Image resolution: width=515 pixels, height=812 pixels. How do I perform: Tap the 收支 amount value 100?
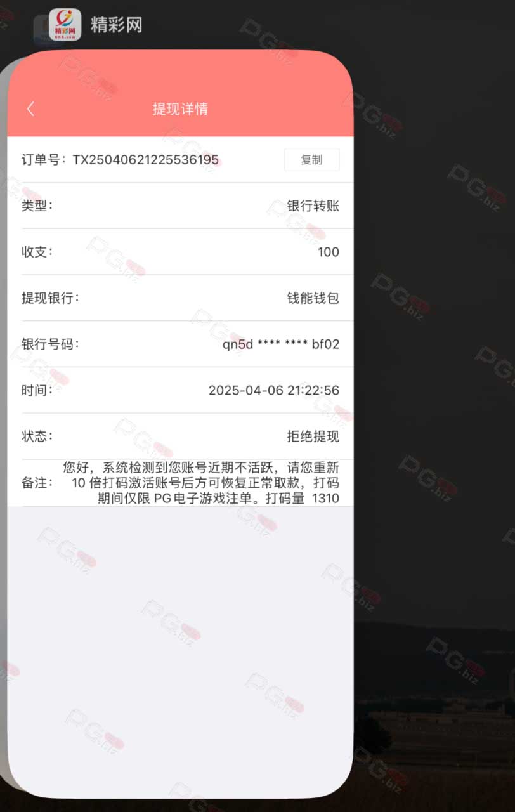(329, 252)
